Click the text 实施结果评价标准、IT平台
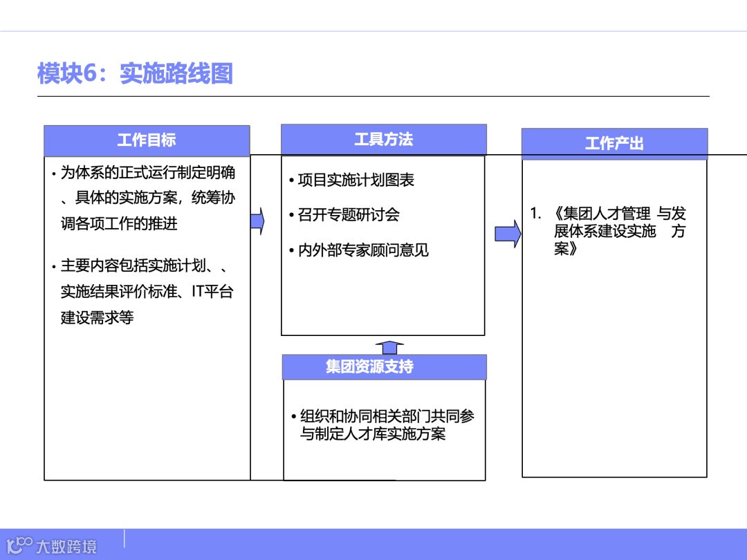The height and width of the screenshot is (560, 747). [x=147, y=291]
